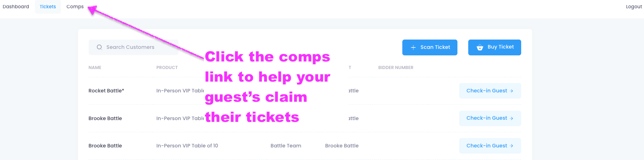Viewport: 644px width, 160px height.
Task: Click arrow icon on Rocket Battle* check-in
Action: (x=511, y=91)
